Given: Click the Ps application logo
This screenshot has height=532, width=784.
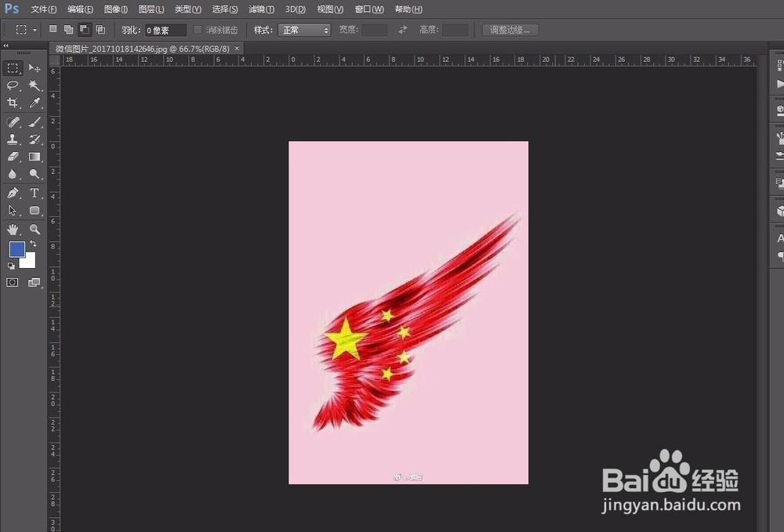Looking at the screenshot, I should 12,9.
